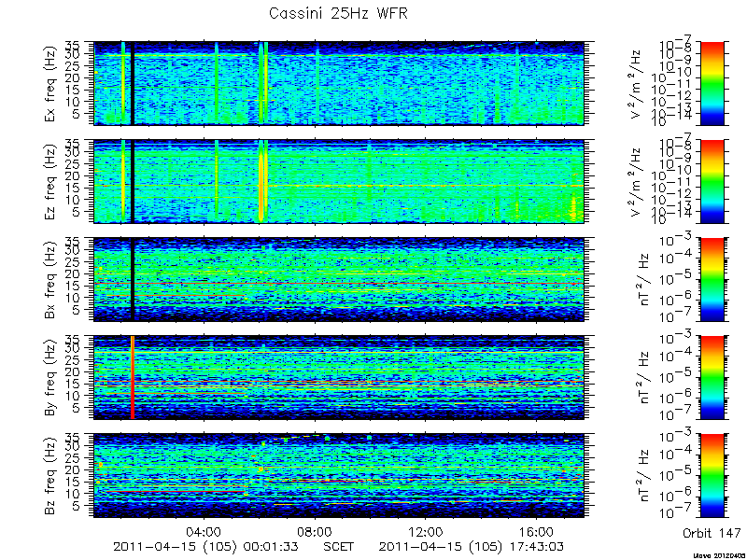Screen dimensions: 747x560
Task: Click the end time "2011-04-15 (105) 17:43:03"
Action: click(472, 546)
